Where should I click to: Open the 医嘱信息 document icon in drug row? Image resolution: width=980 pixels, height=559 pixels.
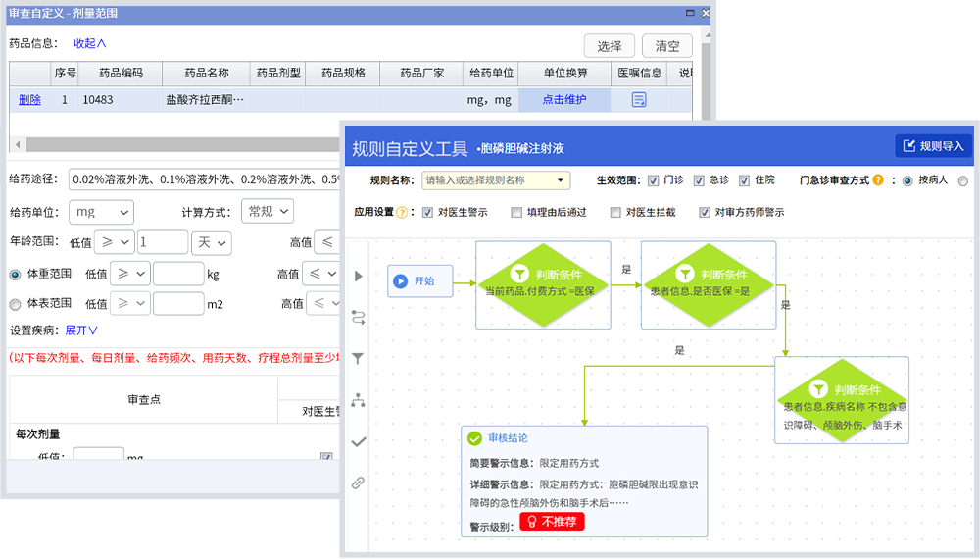pos(639,99)
